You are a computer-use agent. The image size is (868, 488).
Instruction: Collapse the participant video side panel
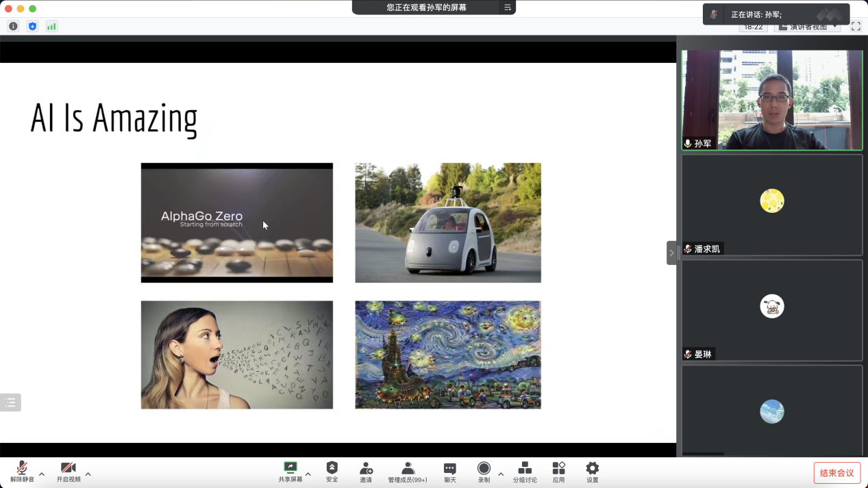tap(671, 253)
